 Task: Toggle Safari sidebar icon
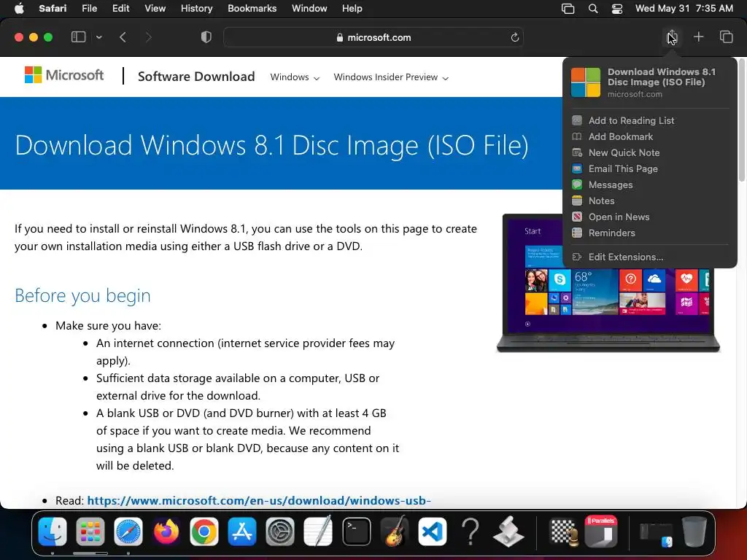tap(78, 37)
